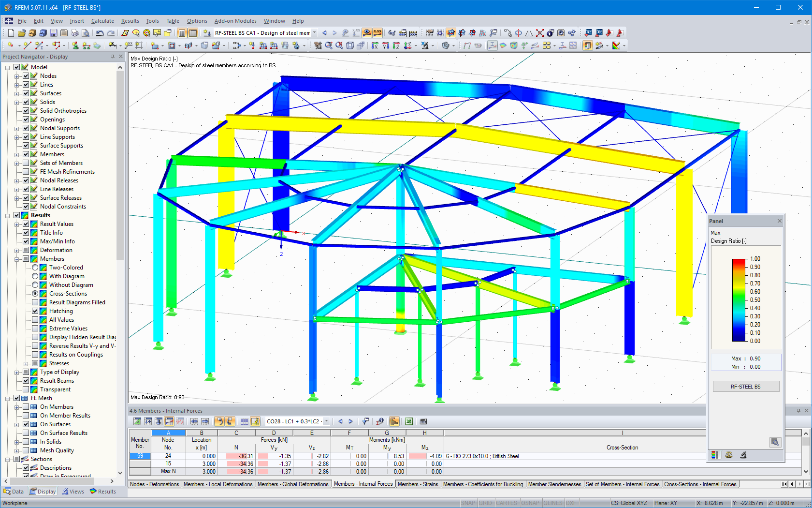This screenshot has width=812, height=508.
Task: Click the View in X direction icon
Action: [375, 45]
